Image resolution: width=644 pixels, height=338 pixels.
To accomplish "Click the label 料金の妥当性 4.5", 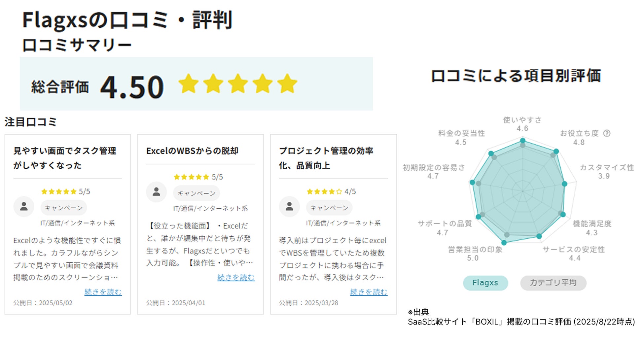I will (x=461, y=138).
